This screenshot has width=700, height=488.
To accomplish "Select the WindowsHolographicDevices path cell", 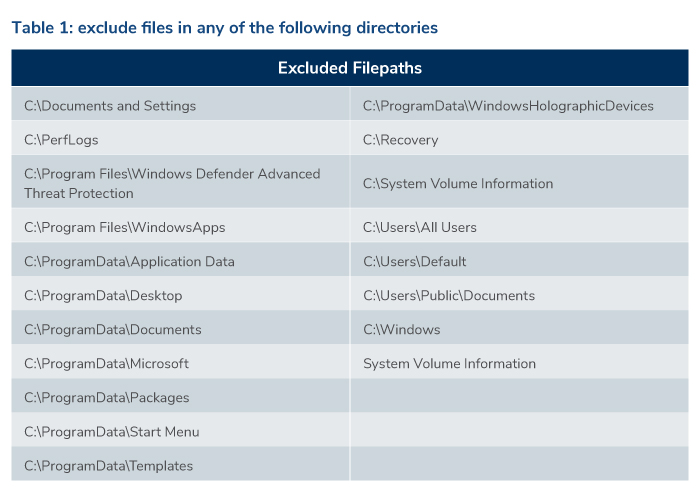I will pyautogui.click(x=520, y=106).
